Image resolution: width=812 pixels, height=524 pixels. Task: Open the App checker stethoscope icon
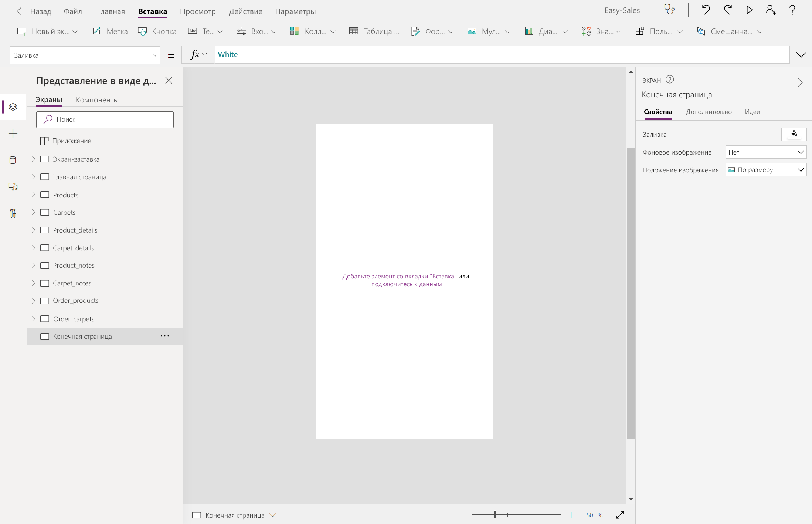669,10
